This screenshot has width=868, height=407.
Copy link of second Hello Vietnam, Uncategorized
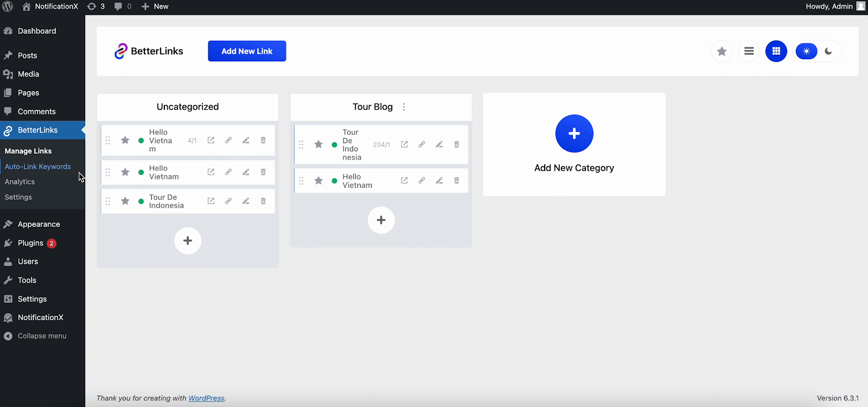click(x=228, y=172)
